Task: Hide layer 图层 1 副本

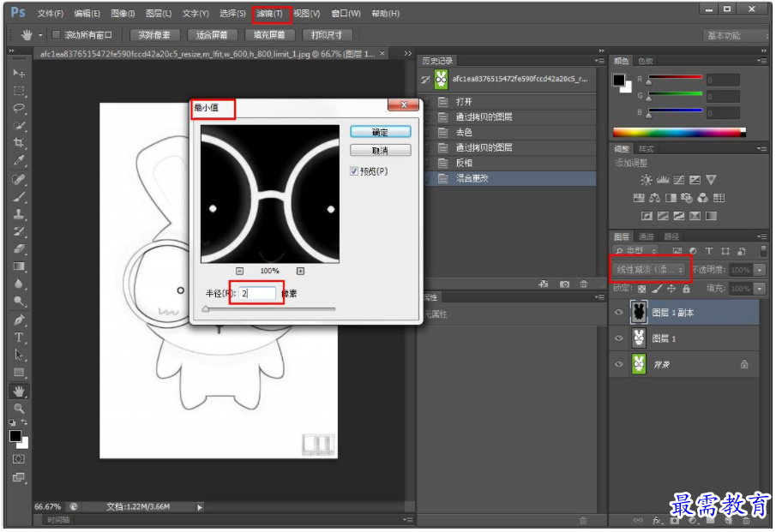Action: pyautogui.click(x=618, y=313)
